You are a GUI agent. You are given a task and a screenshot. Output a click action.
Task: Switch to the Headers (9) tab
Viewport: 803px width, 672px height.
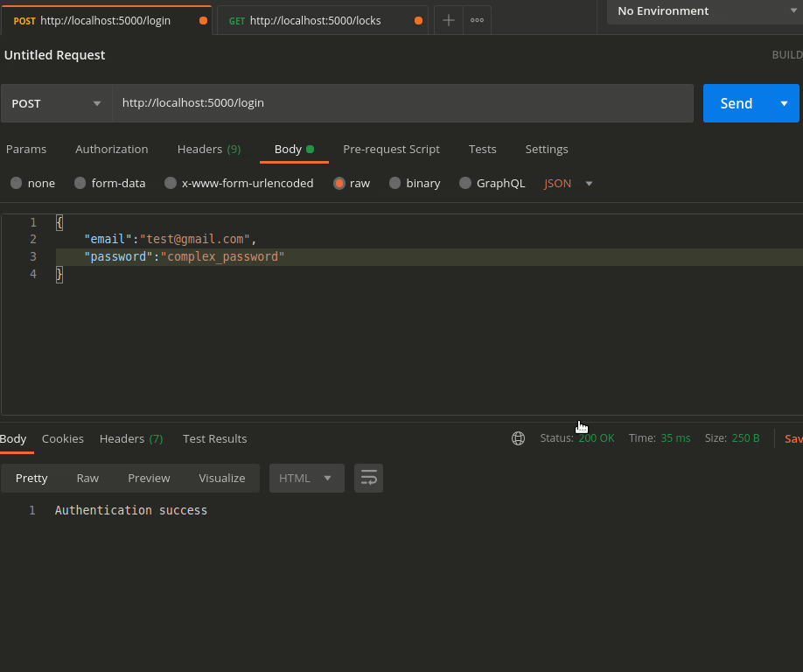pos(209,149)
